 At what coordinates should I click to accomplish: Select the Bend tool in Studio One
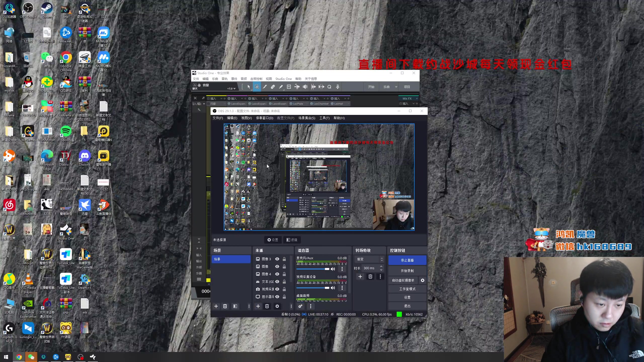pos(297,87)
